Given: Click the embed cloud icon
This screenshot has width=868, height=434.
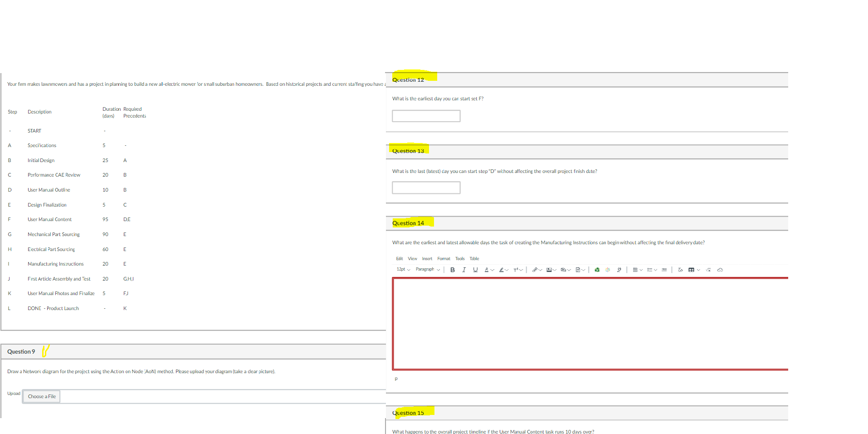Looking at the screenshot, I should [720, 270].
